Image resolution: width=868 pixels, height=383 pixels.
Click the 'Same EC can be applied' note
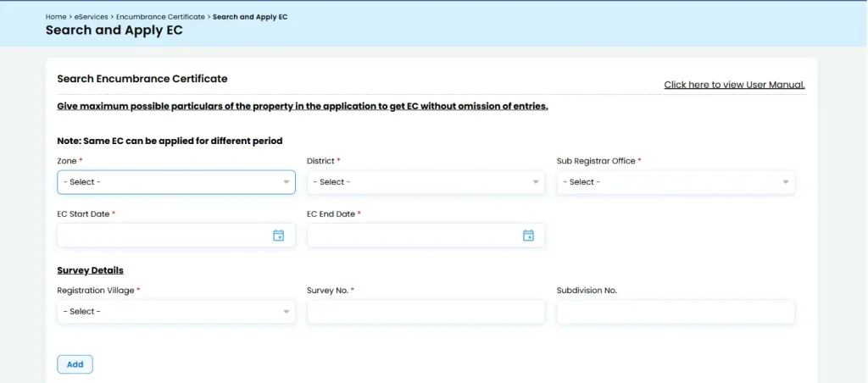(170, 142)
